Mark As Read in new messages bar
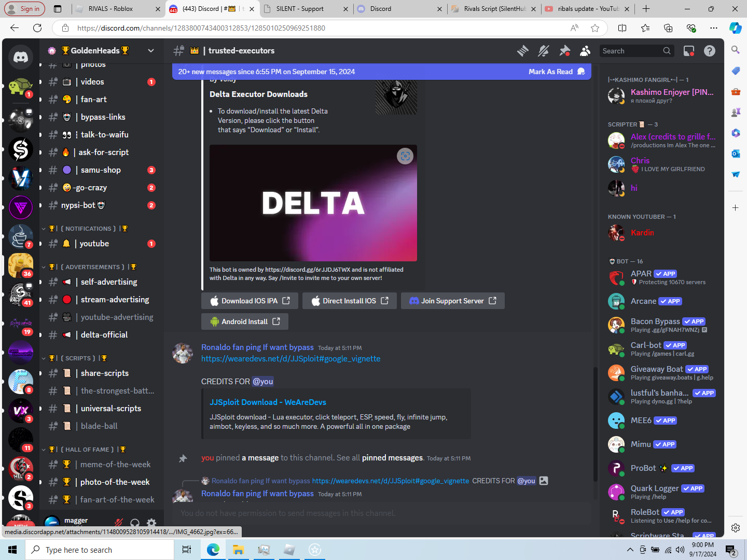The height and width of the screenshot is (560, 747). coord(556,72)
